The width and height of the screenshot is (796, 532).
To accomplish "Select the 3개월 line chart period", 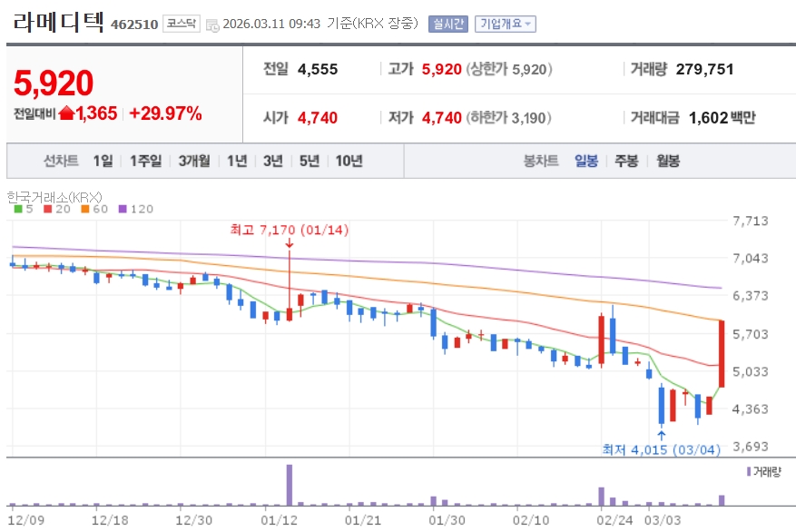I will tap(194, 161).
